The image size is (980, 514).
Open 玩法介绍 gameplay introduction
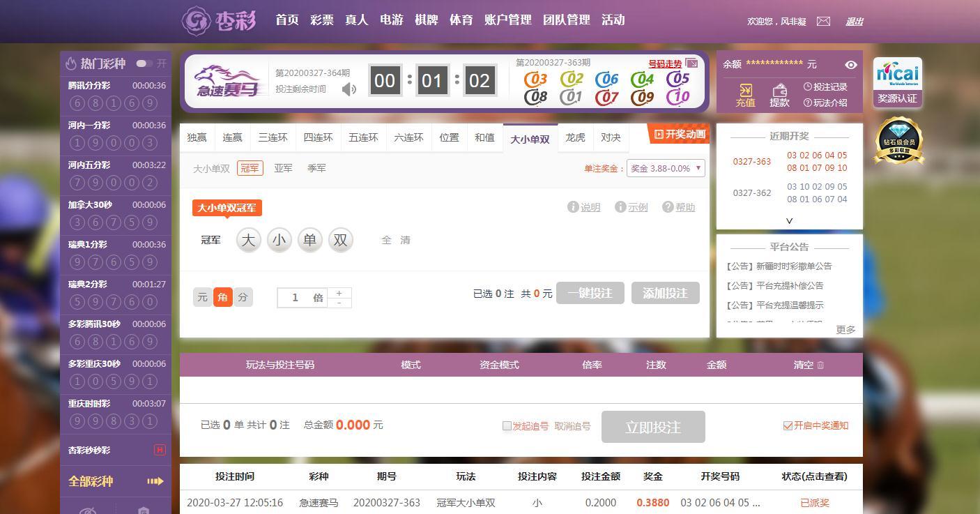825,103
